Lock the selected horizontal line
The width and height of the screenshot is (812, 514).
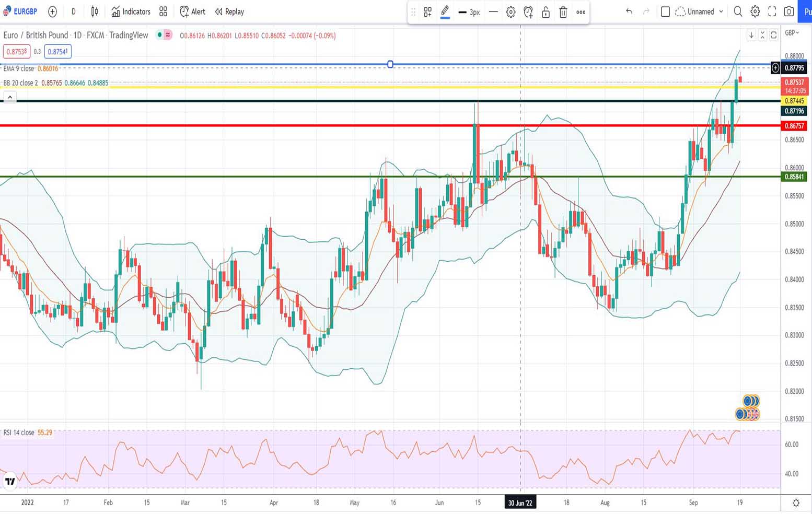tap(546, 12)
